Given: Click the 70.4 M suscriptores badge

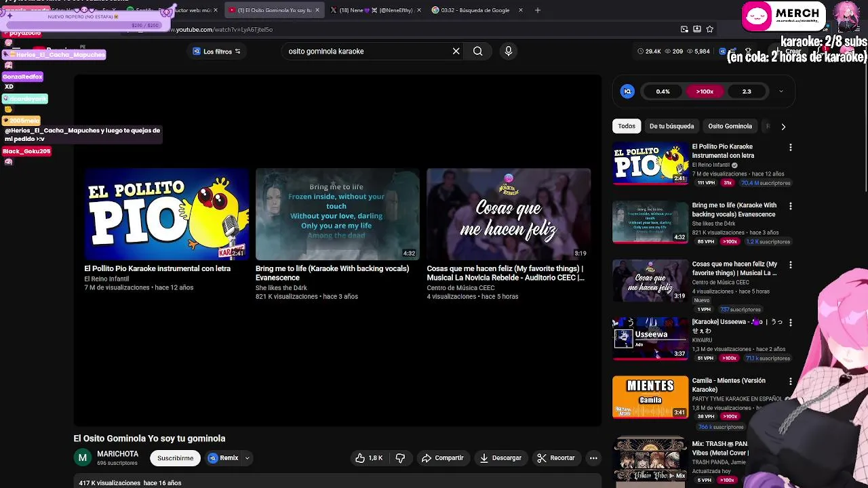Looking at the screenshot, I should point(766,183).
